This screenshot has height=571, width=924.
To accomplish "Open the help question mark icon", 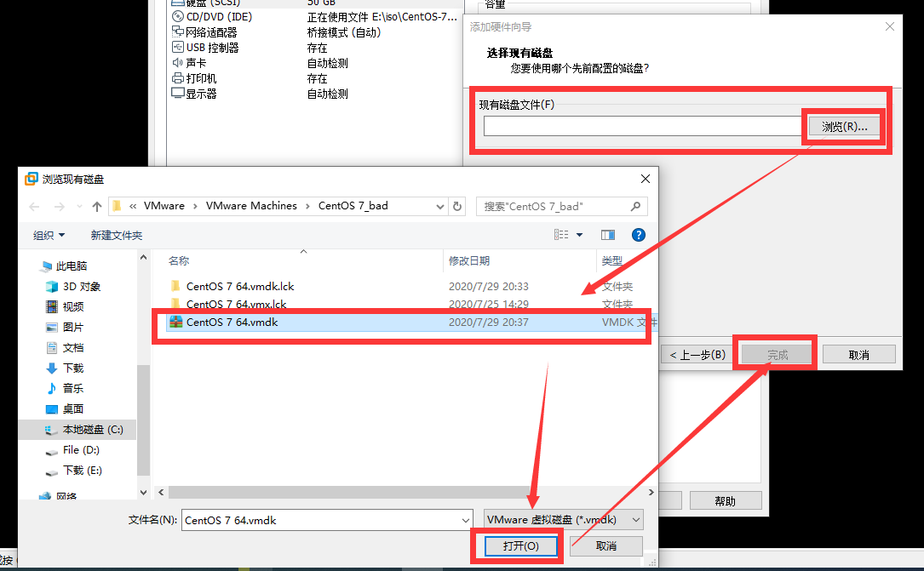I will (638, 234).
